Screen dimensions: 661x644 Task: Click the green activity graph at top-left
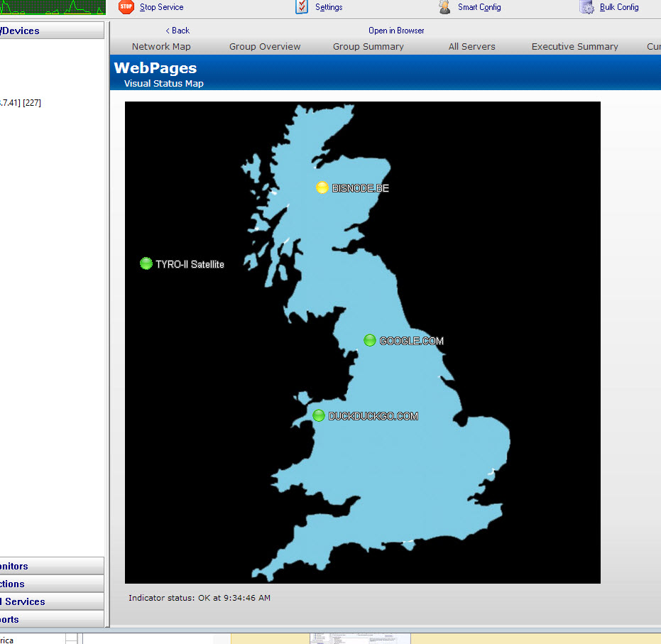point(53,7)
